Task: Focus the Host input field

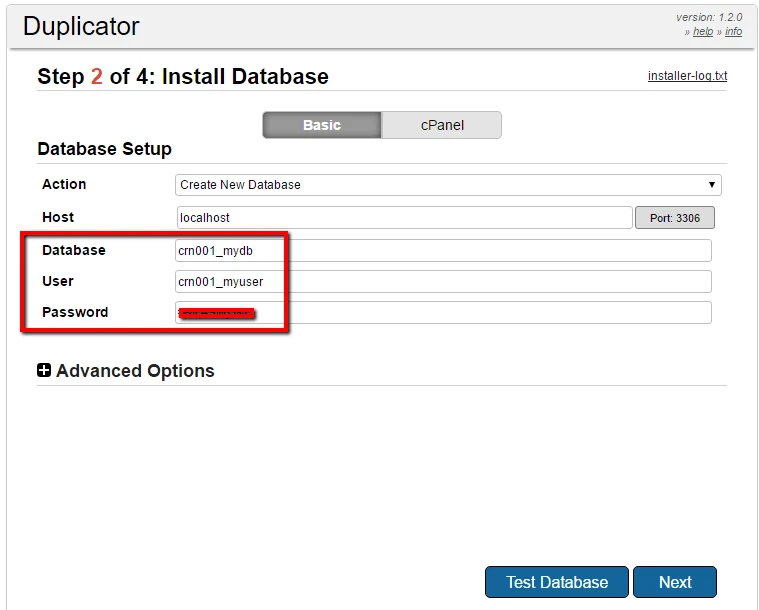Action: point(405,218)
